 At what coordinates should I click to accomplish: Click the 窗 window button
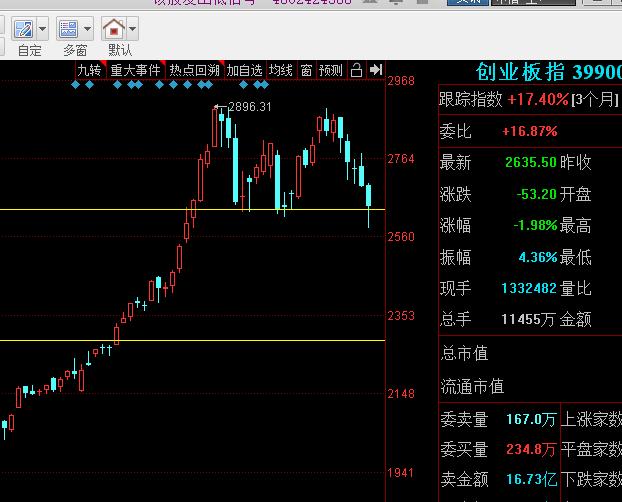click(x=307, y=70)
